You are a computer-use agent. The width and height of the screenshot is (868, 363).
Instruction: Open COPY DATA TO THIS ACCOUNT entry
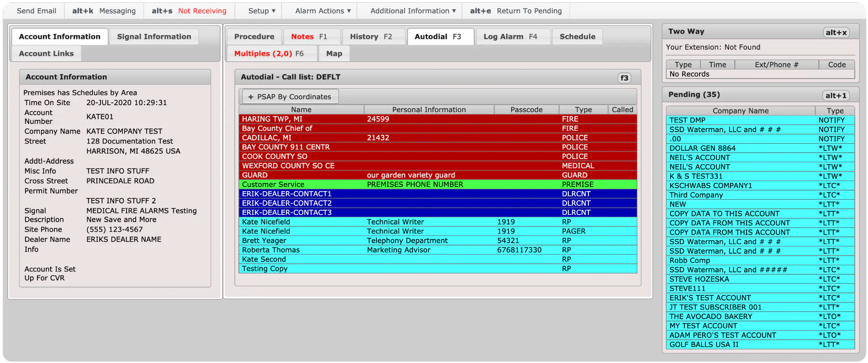[760, 214]
